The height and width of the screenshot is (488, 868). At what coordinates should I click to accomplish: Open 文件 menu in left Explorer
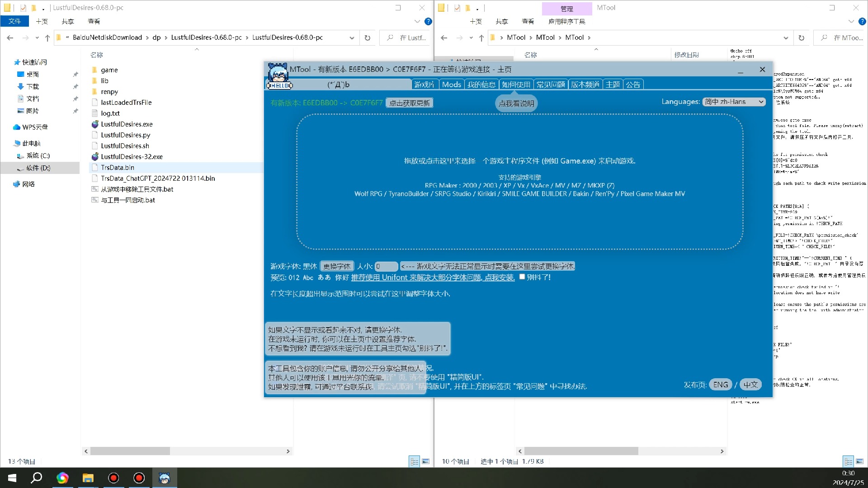pyautogui.click(x=14, y=21)
